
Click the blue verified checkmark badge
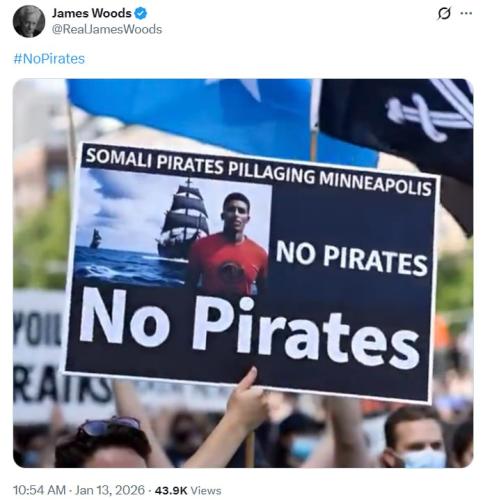(x=140, y=13)
